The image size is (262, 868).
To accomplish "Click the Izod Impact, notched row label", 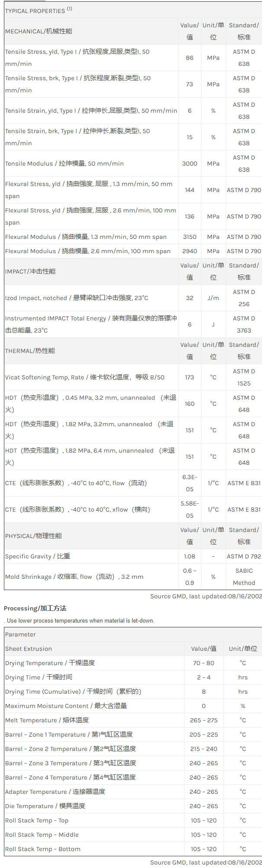I will tap(77, 298).
